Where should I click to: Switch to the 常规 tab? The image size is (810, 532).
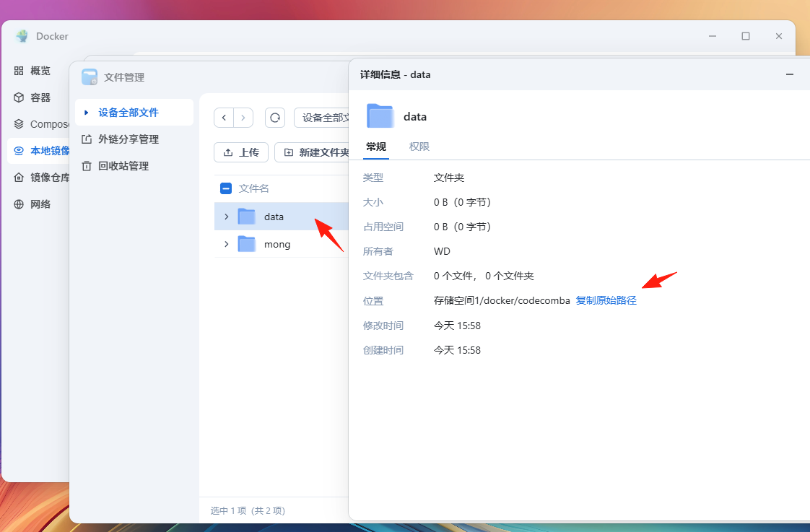point(376,147)
